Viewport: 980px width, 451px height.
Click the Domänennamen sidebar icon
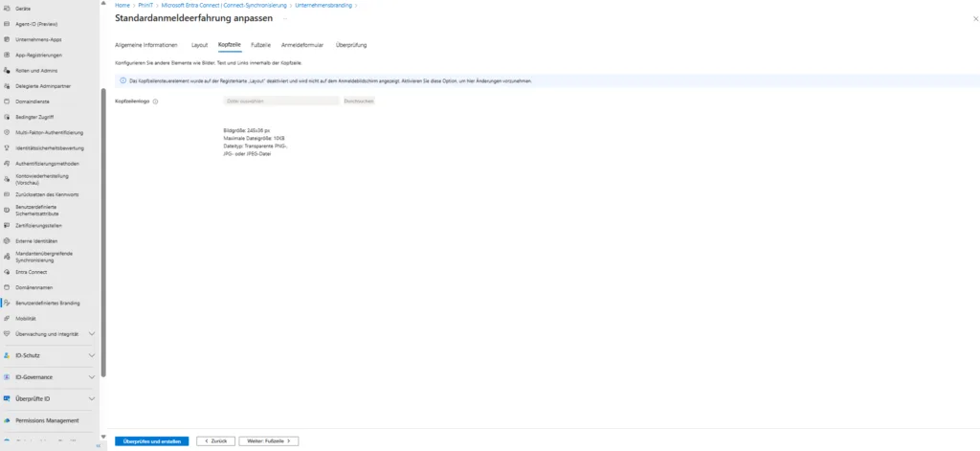point(7,287)
